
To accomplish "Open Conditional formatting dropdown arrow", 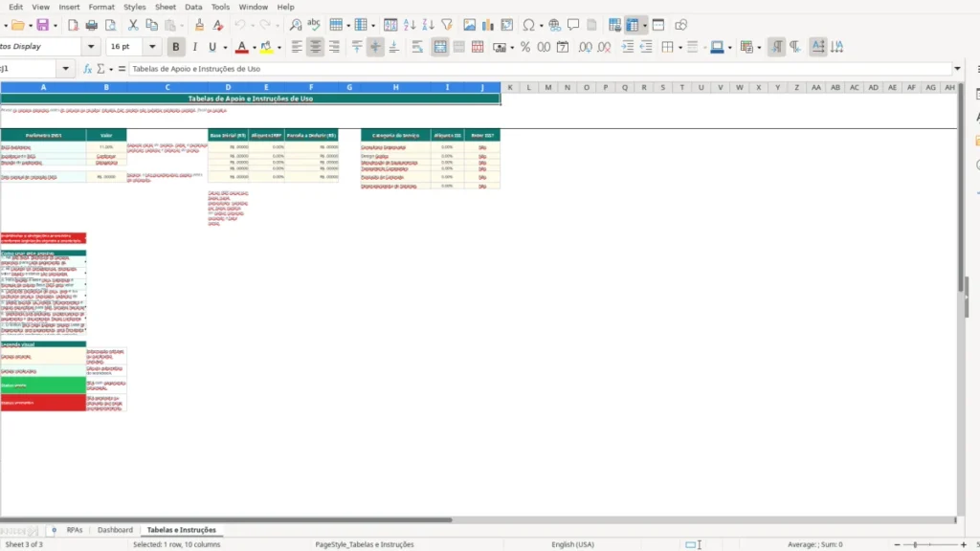I will [x=759, y=48].
